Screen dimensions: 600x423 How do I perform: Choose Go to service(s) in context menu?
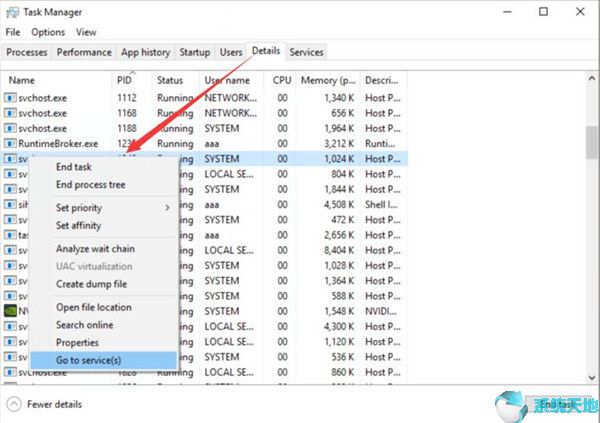coord(88,360)
